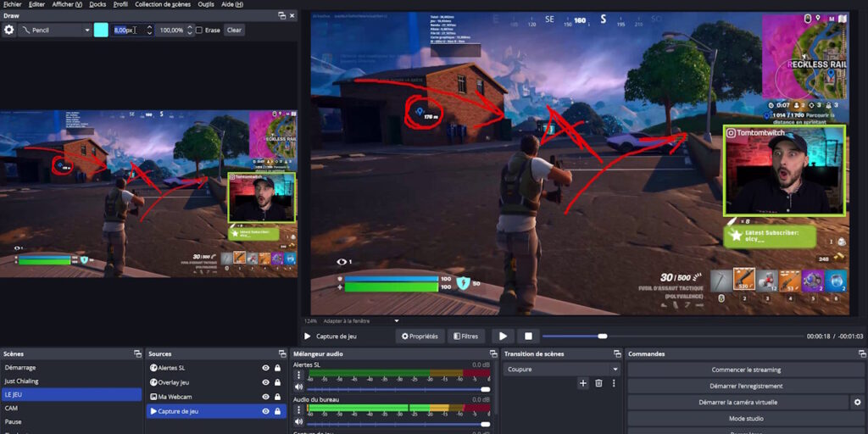The height and width of the screenshot is (434, 868).
Task: Open the Aide menu
Action: [x=232, y=4]
